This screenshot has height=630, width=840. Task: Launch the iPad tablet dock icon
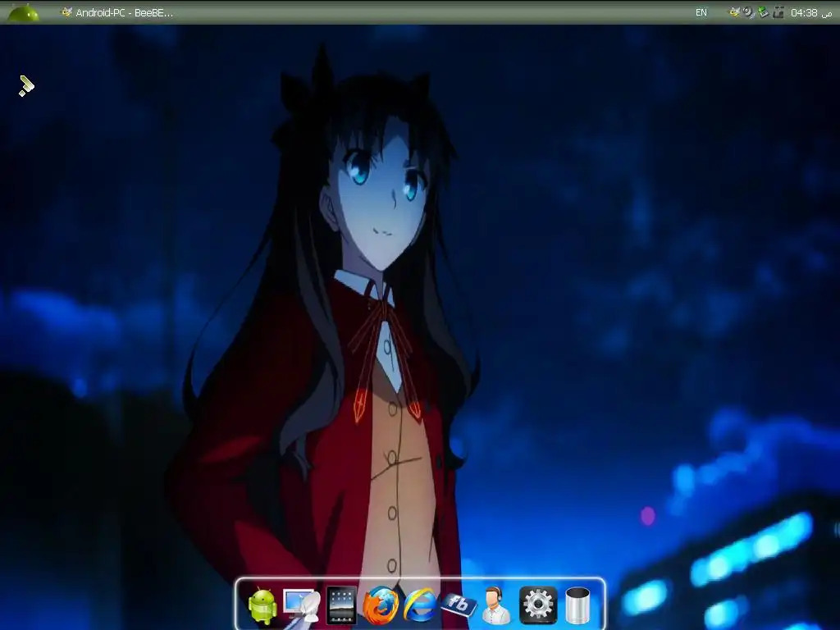click(x=341, y=605)
